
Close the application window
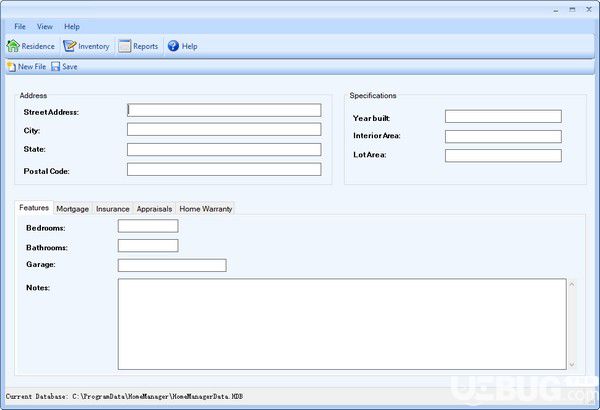coord(589,10)
